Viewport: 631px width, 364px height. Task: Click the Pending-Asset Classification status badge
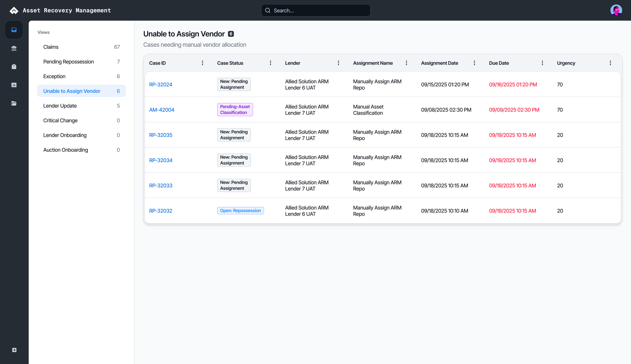click(x=235, y=109)
